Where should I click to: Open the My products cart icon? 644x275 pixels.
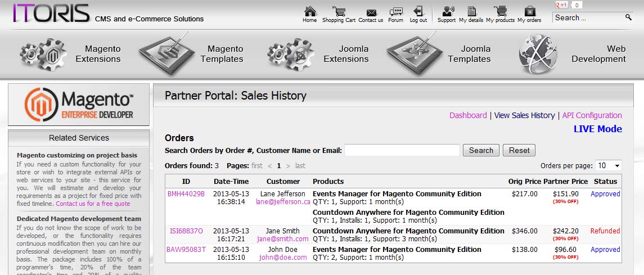500,11
